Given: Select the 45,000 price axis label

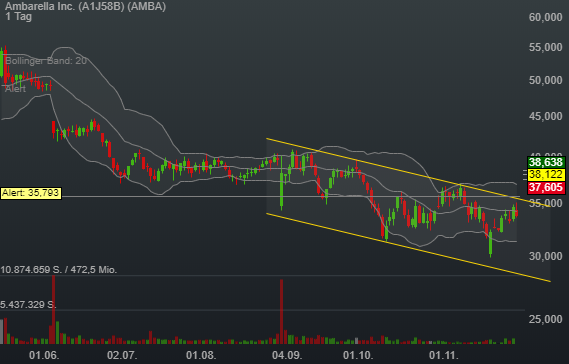Looking at the screenshot, I should pyautogui.click(x=546, y=116).
